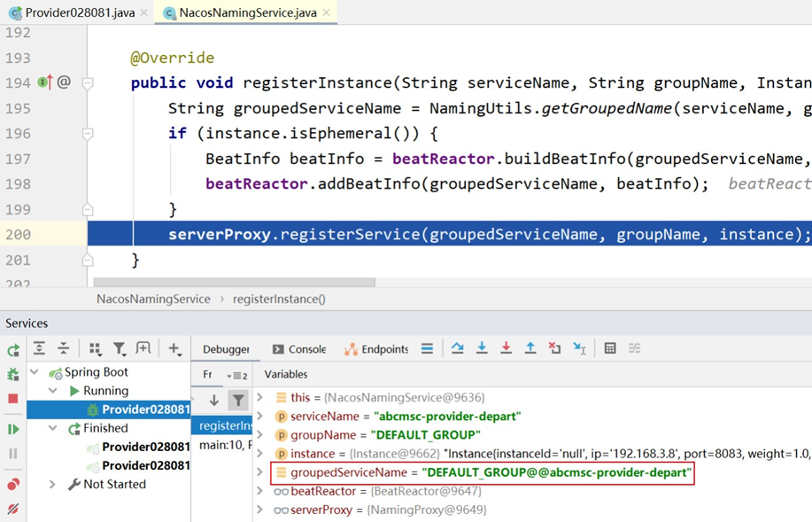Switch to Provider028081.java editor tab
Image resolution: width=812 pixels, height=522 pixels.
pyautogui.click(x=80, y=12)
